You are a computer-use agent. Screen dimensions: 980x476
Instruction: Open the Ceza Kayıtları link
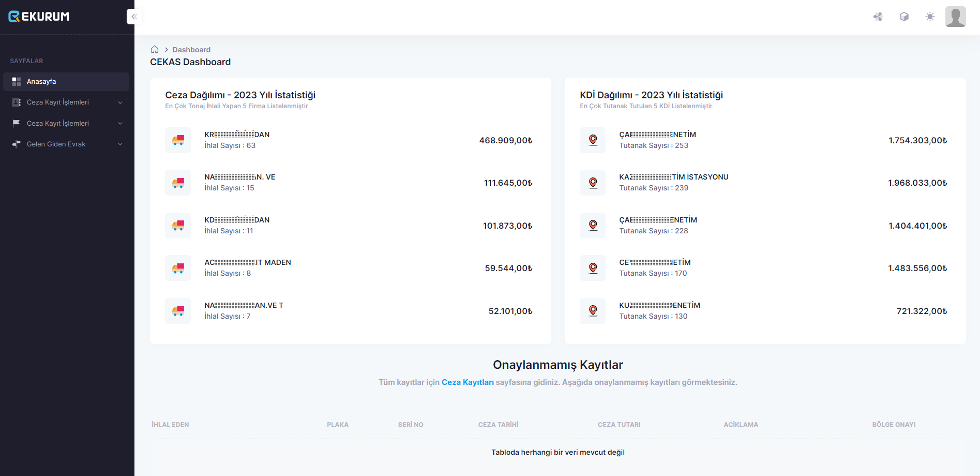point(468,382)
